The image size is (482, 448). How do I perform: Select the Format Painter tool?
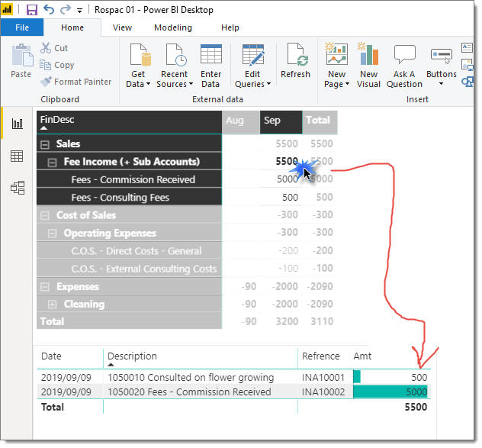click(x=76, y=82)
